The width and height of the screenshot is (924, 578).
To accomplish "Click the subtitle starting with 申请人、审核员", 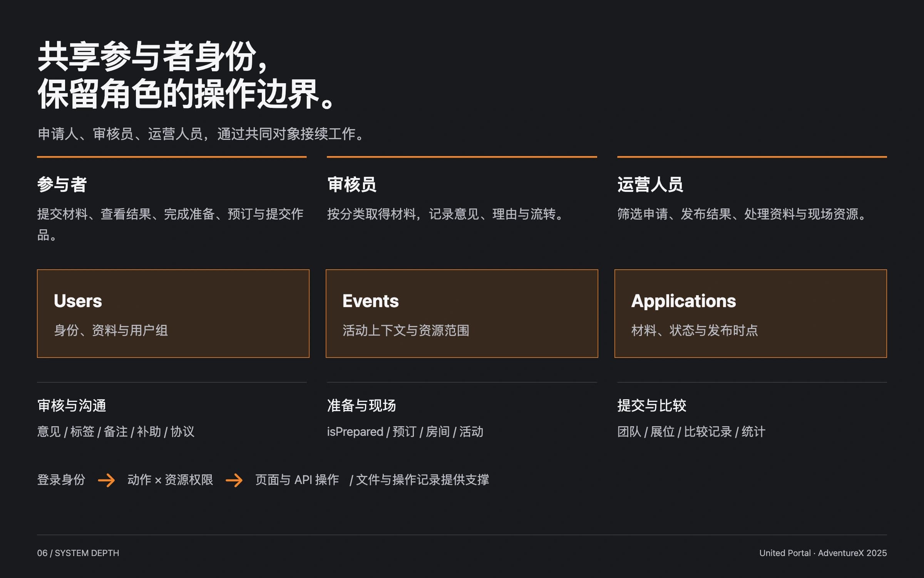I will pyautogui.click(x=201, y=134).
